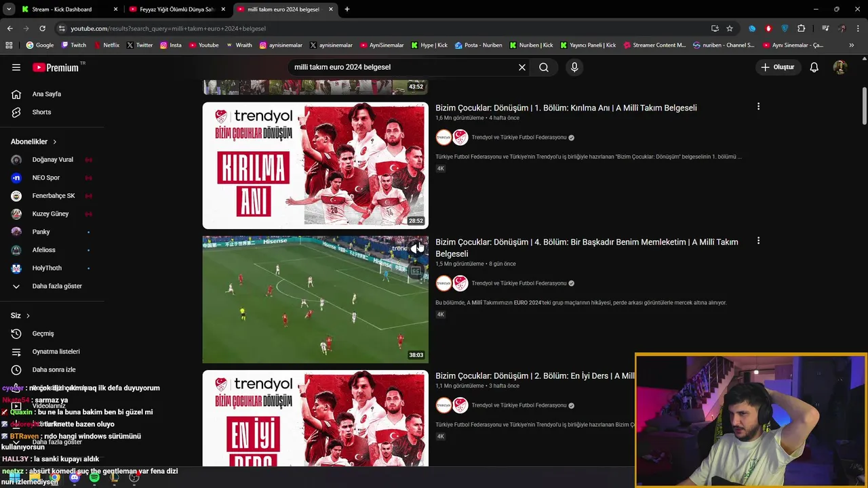Toggle subtitles on the 4. Bölüm preview thumbnail
This screenshot has width=868, height=488.
(x=415, y=271)
